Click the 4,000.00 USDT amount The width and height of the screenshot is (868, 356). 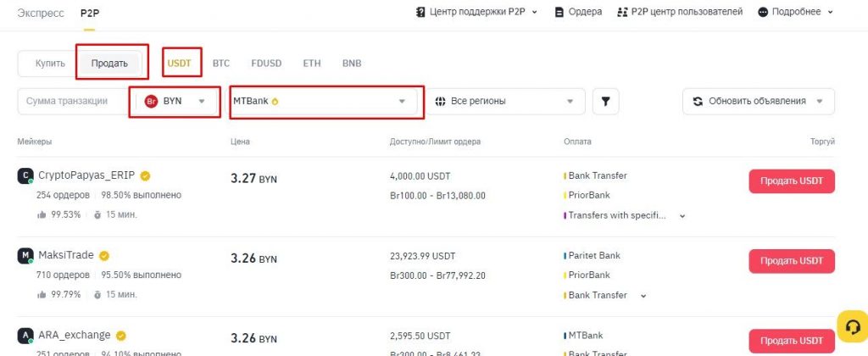[x=420, y=176]
